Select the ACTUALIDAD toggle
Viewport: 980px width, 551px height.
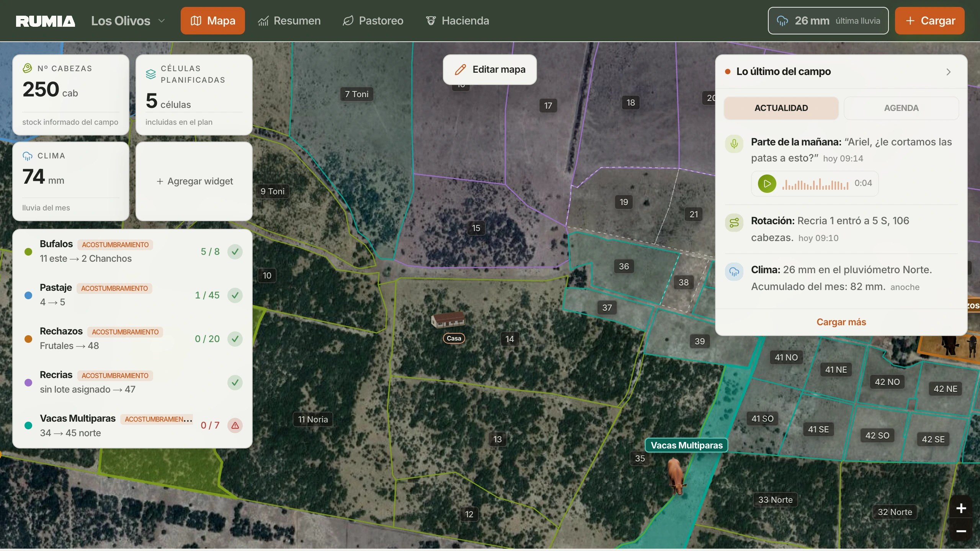point(781,108)
